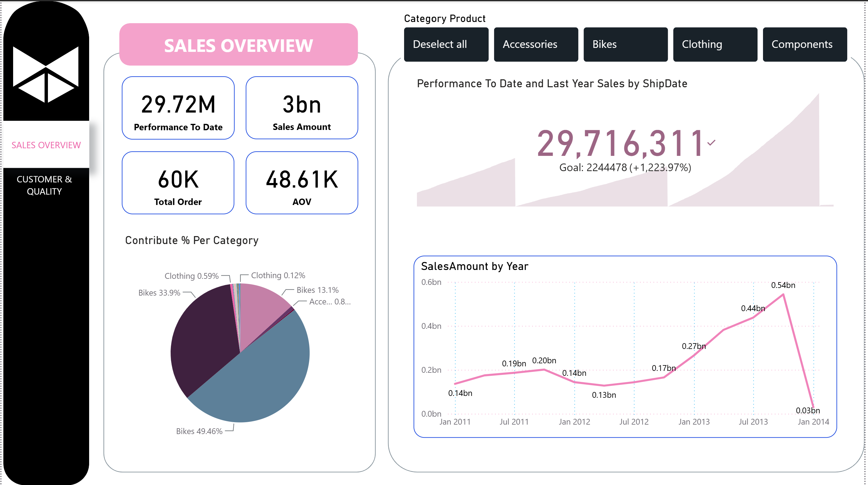The width and height of the screenshot is (868, 485).
Task: Click the 0.4bn y-axis label
Action: tap(431, 326)
